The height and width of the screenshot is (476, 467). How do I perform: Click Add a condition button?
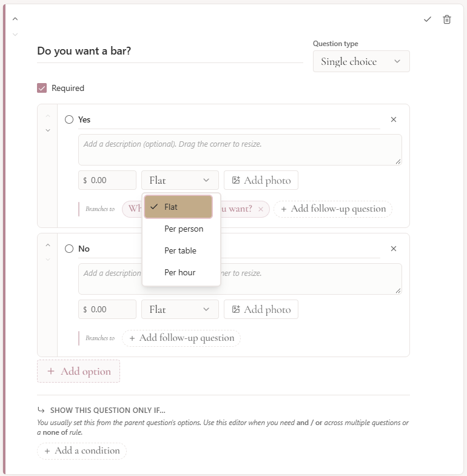tap(82, 451)
